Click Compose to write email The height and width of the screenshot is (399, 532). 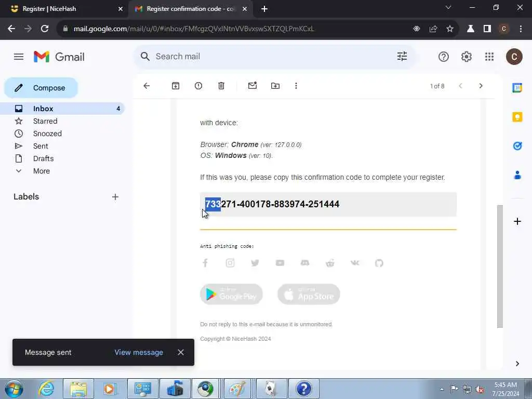coord(41,88)
